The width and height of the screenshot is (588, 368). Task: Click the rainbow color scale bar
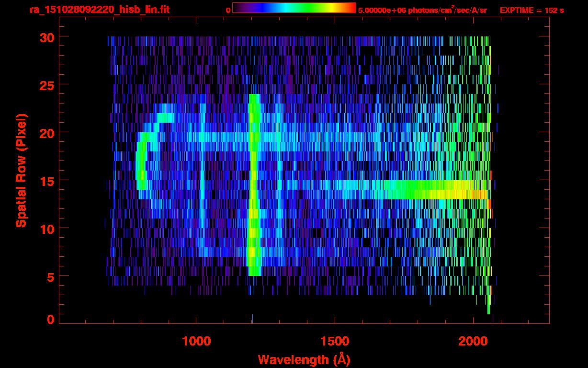(x=294, y=8)
